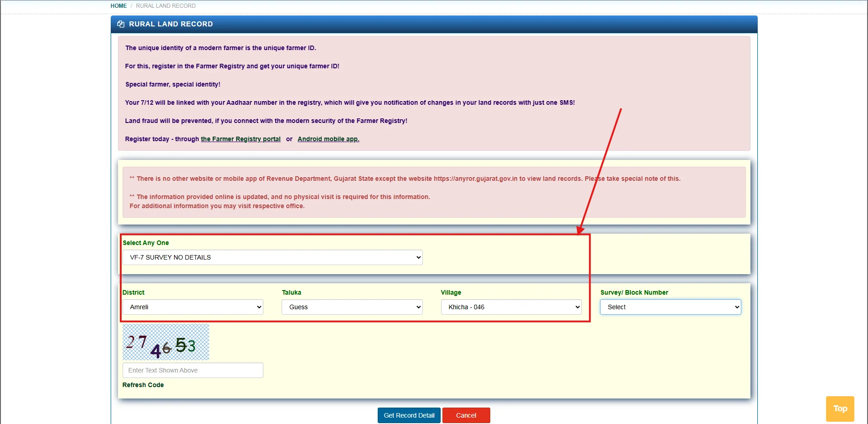
Task: Open the Survey/Block Number select dropdown
Action: [x=670, y=307]
